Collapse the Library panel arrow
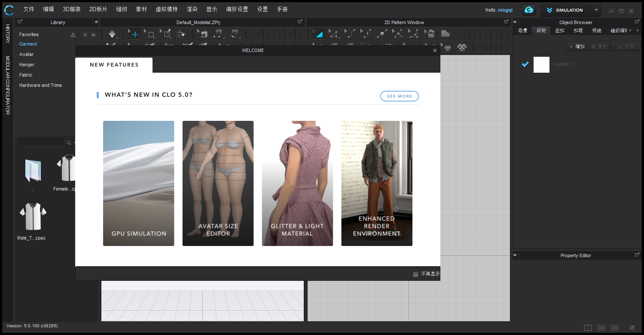 (96, 22)
